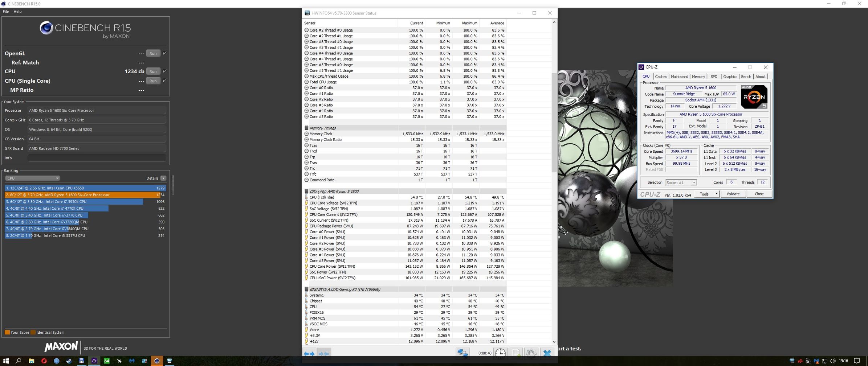This screenshot has height=366, width=868.
Task: Open Cinebench Help menu
Action: pos(17,12)
